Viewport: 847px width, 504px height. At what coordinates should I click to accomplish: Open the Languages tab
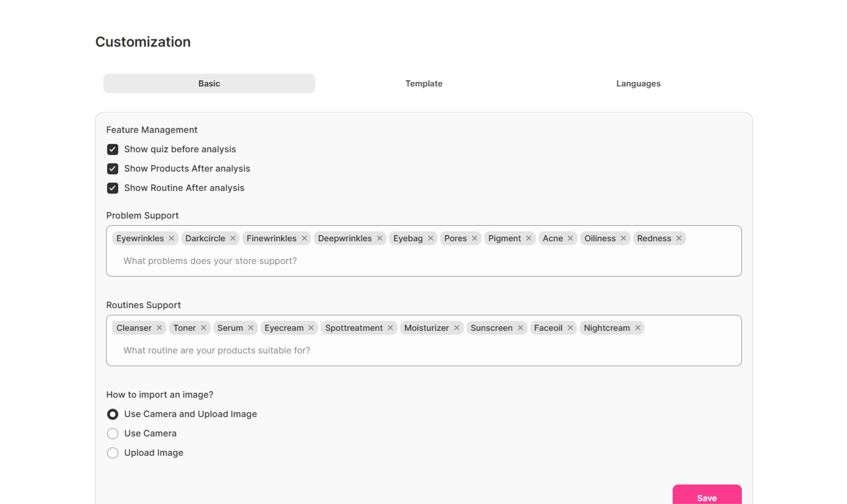638,84
